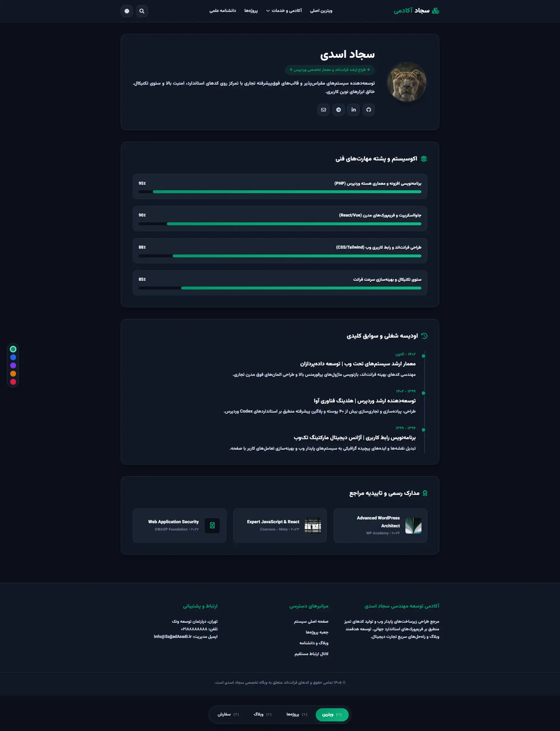This screenshot has width=560, height=731.
Task: Select the ویترین tab in bottom dock
Action: pyautogui.click(x=332, y=714)
